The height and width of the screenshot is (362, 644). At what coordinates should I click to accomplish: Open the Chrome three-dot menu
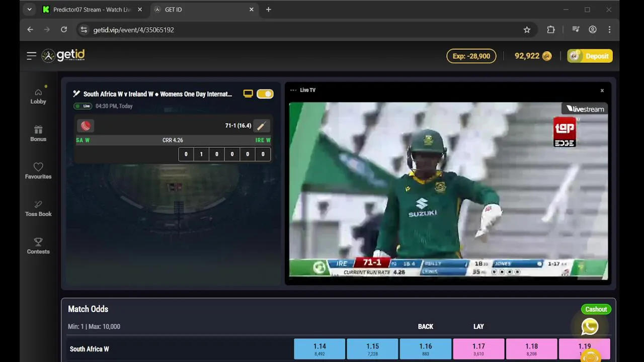pos(609,30)
